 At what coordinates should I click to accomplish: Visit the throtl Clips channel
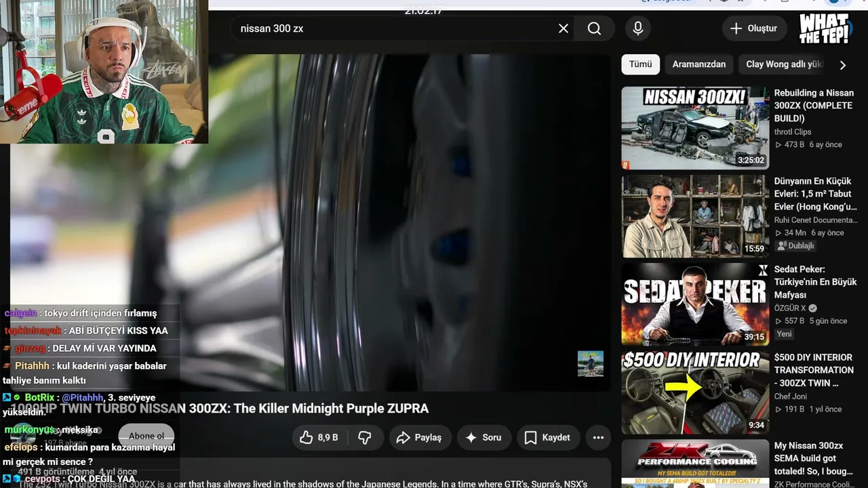(x=793, y=132)
